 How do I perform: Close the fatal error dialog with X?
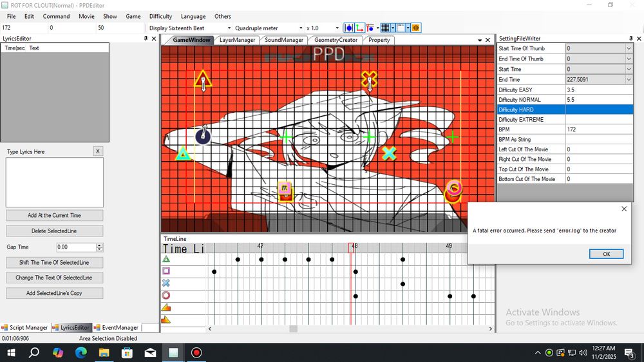(x=624, y=209)
